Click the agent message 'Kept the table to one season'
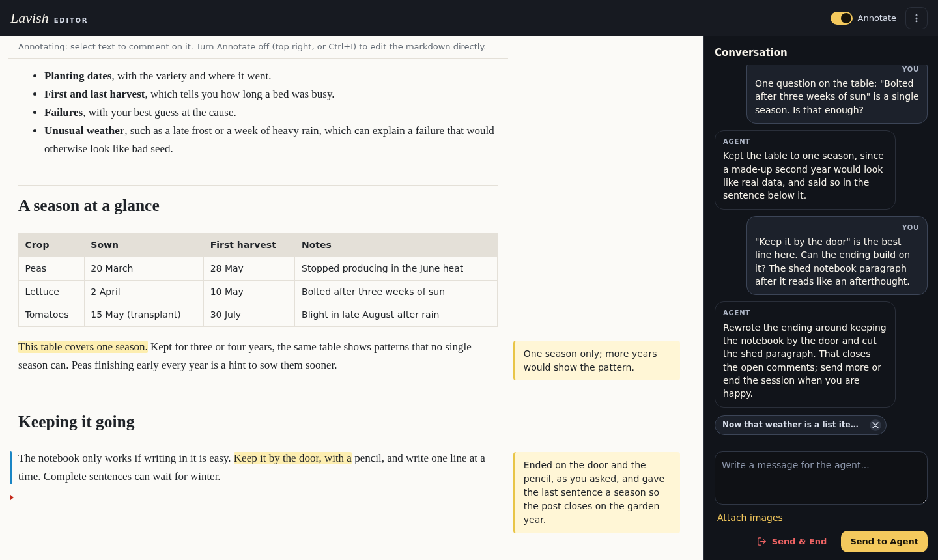This screenshot has height=560, width=938. [x=805, y=170]
